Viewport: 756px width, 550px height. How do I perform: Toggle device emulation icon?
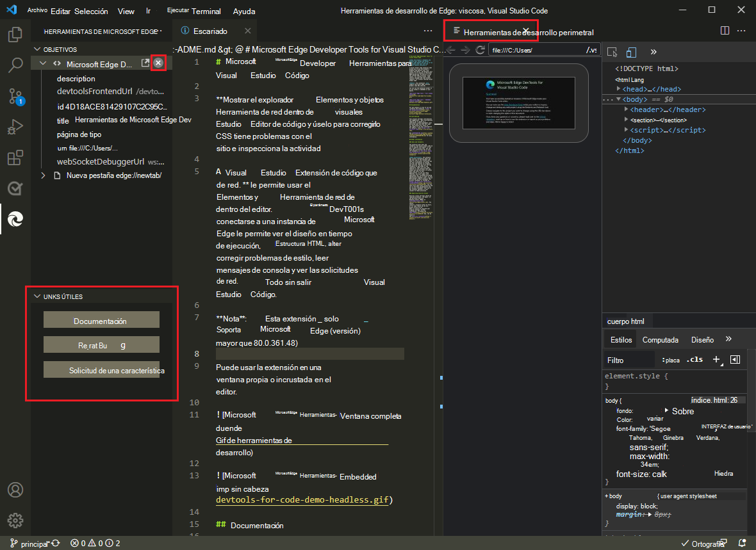pyautogui.click(x=631, y=52)
